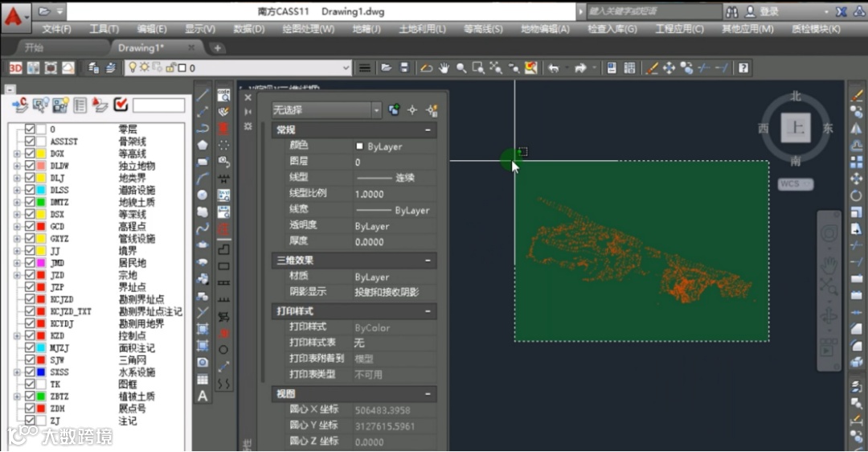Select the text A tool

tap(203, 396)
